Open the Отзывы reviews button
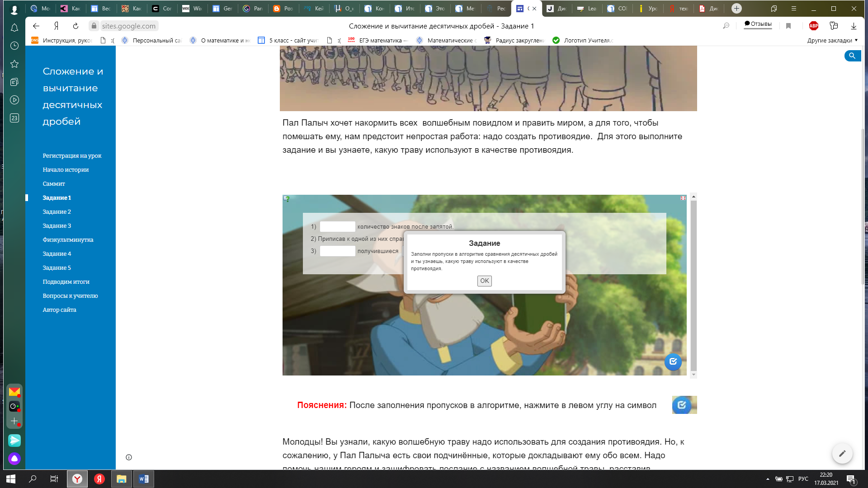The width and height of the screenshot is (868, 488). [x=758, y=24]
